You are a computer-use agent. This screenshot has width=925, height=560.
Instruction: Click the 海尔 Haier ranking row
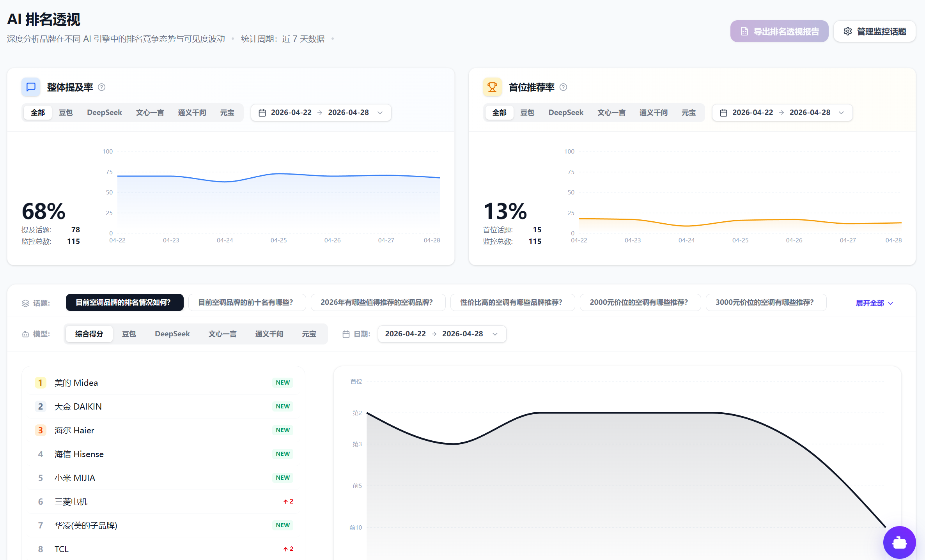163,430
